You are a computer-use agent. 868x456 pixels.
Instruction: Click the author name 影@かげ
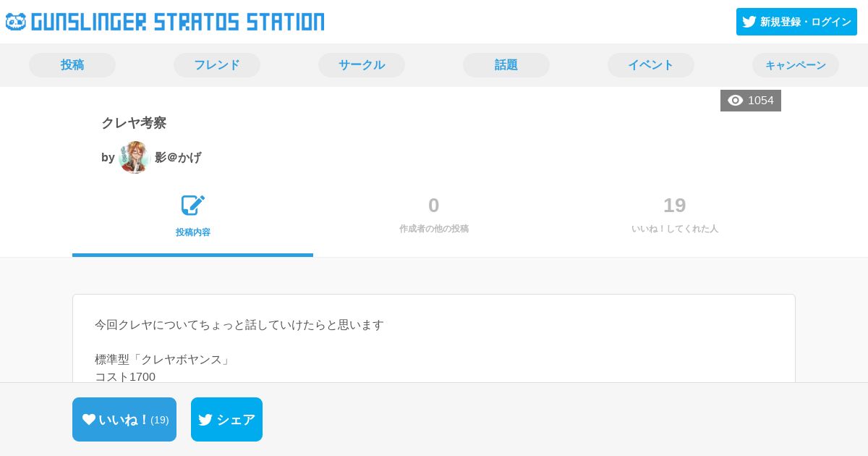coord(178,157)
